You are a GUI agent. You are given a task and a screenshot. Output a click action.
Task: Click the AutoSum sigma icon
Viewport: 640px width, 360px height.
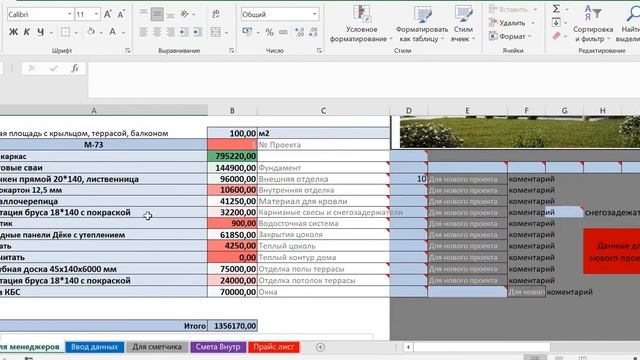pyautogui.click(x=556, y=9)
